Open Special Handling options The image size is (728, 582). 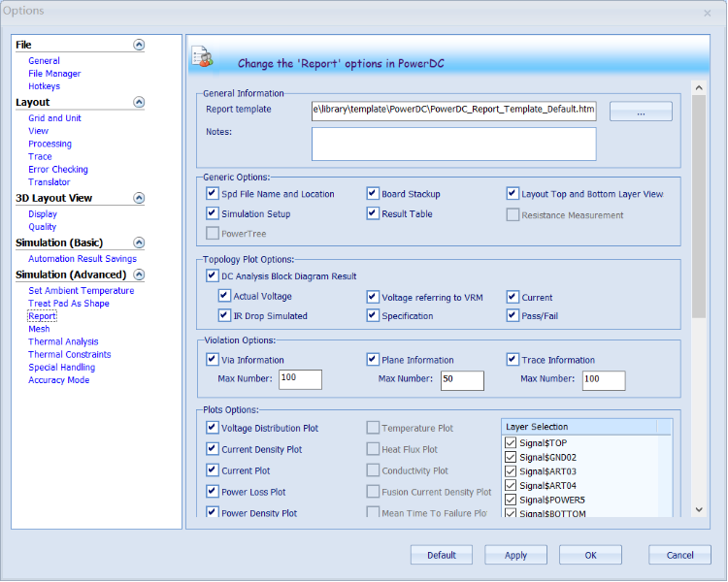pos(62,367)
